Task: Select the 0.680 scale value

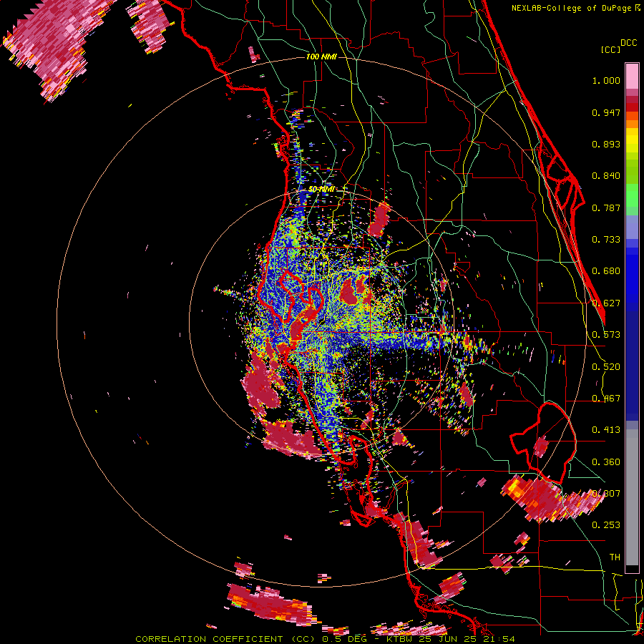Action: click(x=606, y=271)
